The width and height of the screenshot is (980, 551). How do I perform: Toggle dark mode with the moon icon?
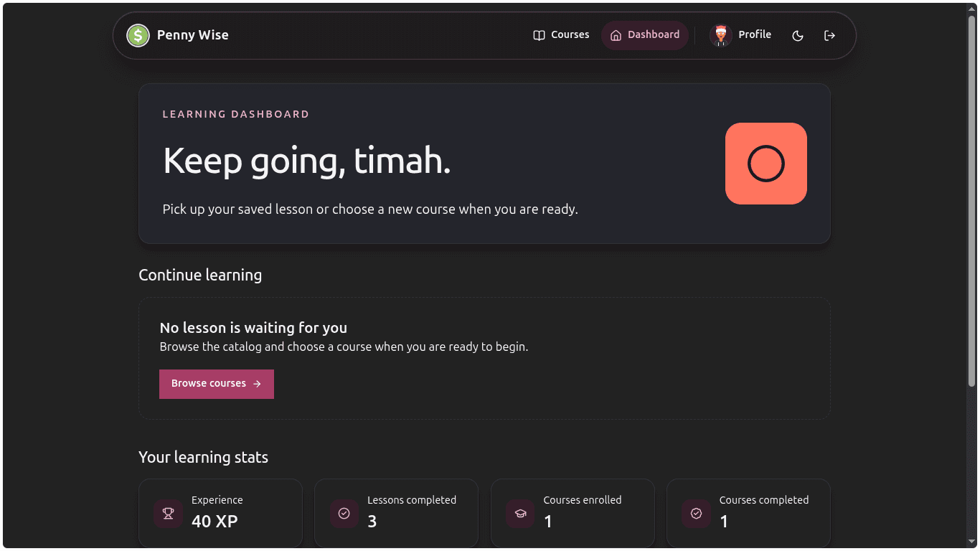pos(798,35)
